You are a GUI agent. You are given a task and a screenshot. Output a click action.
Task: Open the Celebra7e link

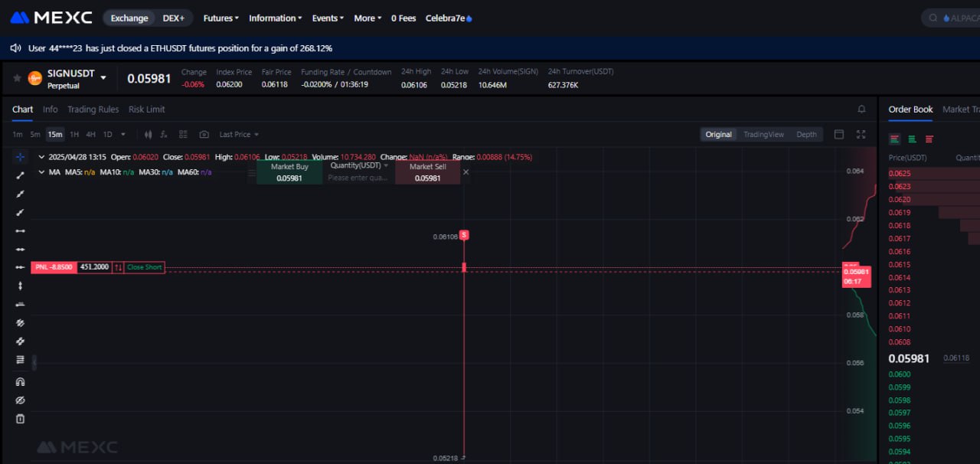[449, 18]
